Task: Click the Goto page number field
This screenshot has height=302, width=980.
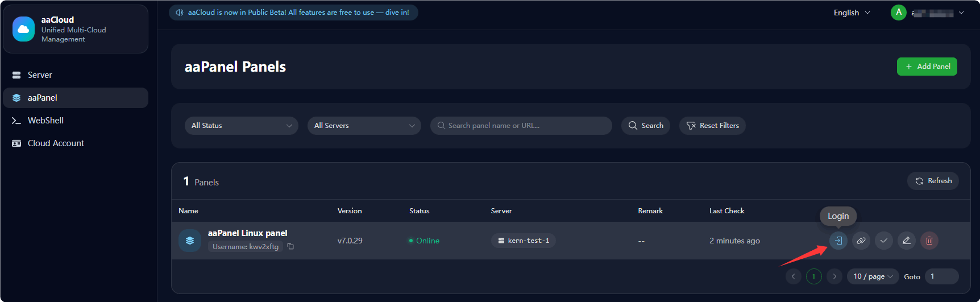Action: [x=942, y=276]
